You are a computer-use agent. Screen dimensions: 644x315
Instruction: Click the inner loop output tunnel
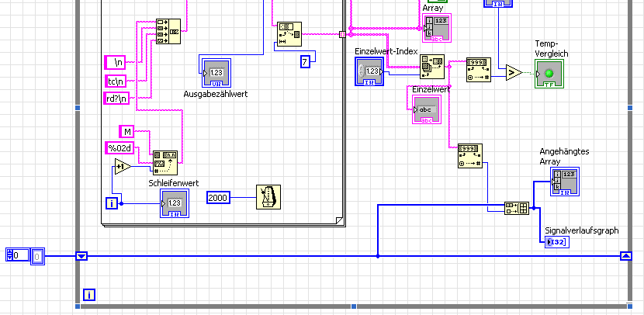342,34
